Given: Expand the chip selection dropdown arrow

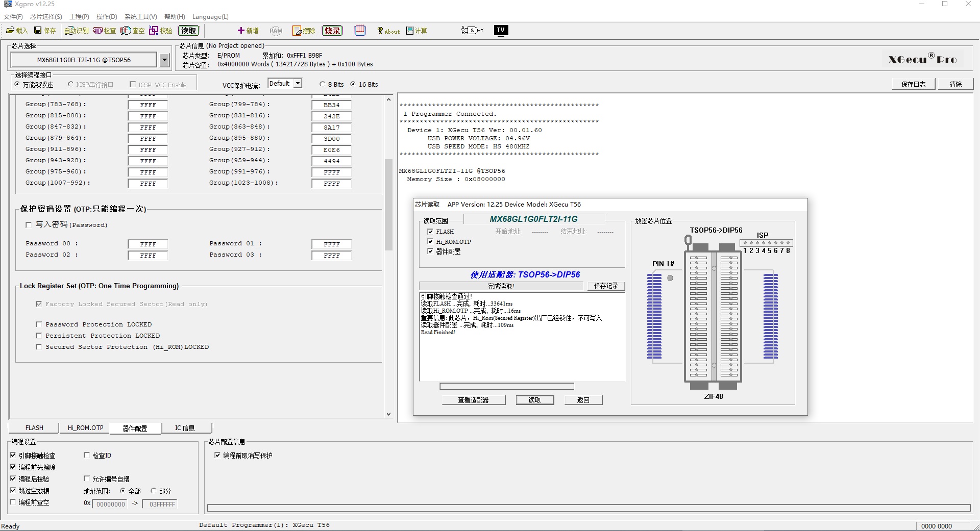Looking at the screenshot, I should 164,60.
